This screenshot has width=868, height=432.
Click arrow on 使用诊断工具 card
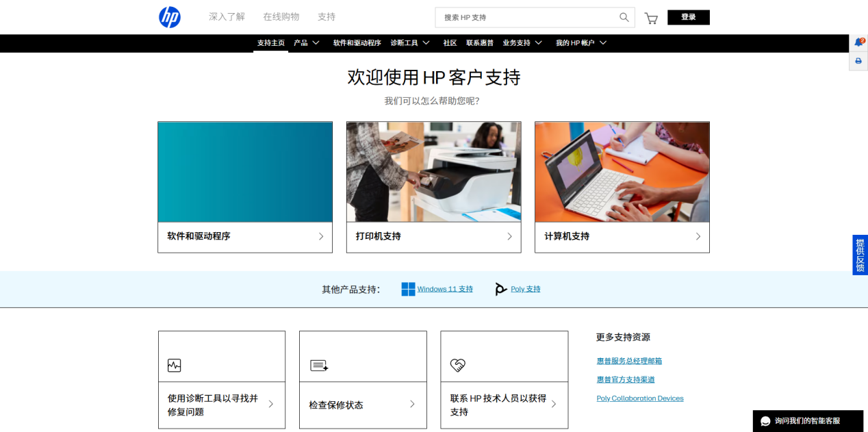click(x=271, y=404)
